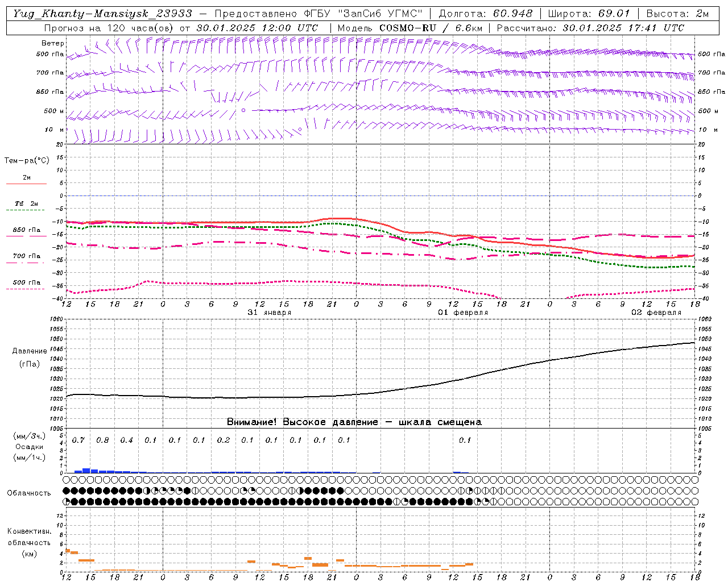Select the Модель COSMO-RU / 6.6км text

409,28
